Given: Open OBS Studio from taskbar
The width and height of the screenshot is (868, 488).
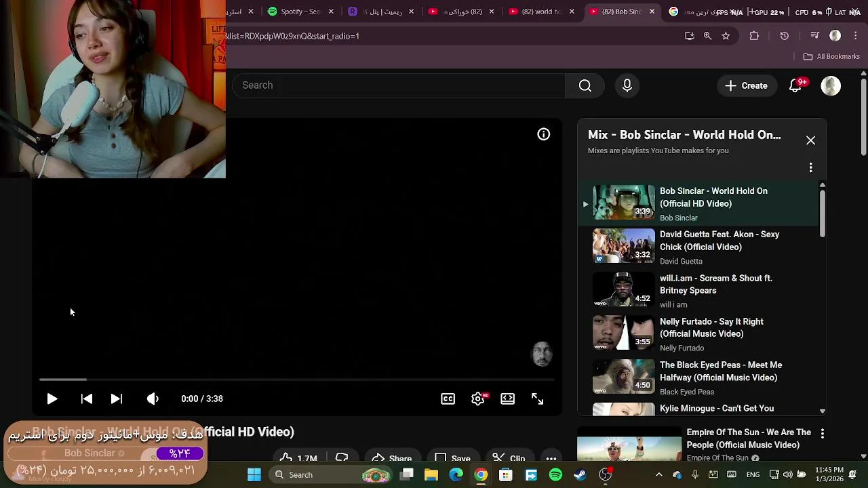Looking at the screenshot, I should 606,475.
